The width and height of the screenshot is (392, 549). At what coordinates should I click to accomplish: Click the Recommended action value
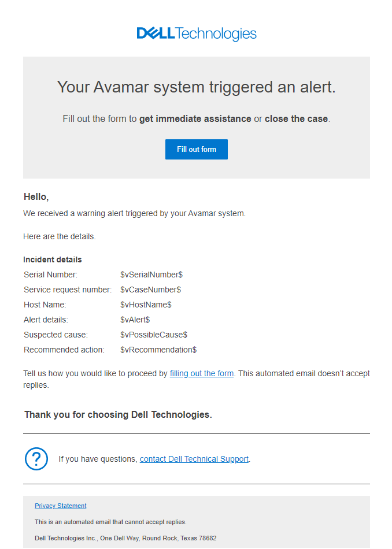click(158, 350)
